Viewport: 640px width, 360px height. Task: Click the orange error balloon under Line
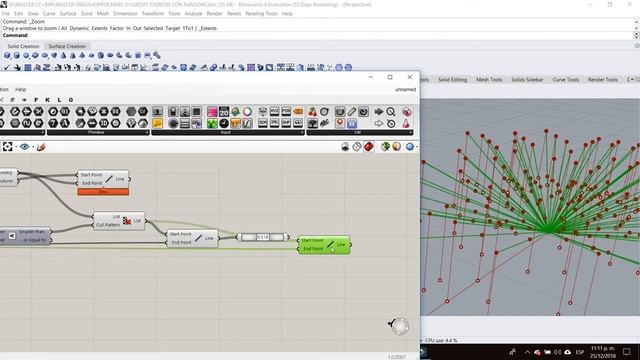(103, 192)
